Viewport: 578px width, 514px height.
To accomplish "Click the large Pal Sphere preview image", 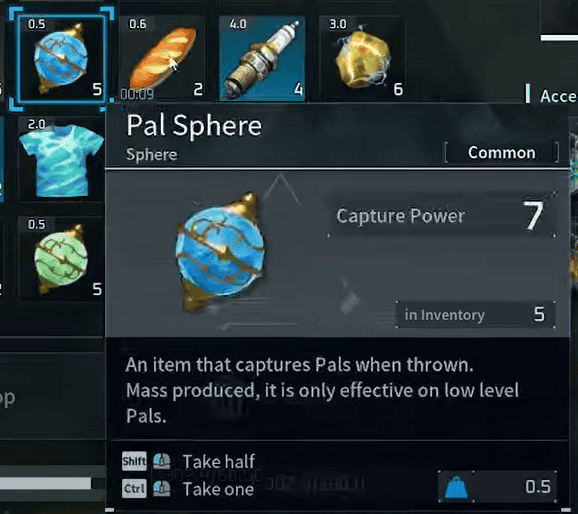I will pyautogui.click(x=220, y=254).
